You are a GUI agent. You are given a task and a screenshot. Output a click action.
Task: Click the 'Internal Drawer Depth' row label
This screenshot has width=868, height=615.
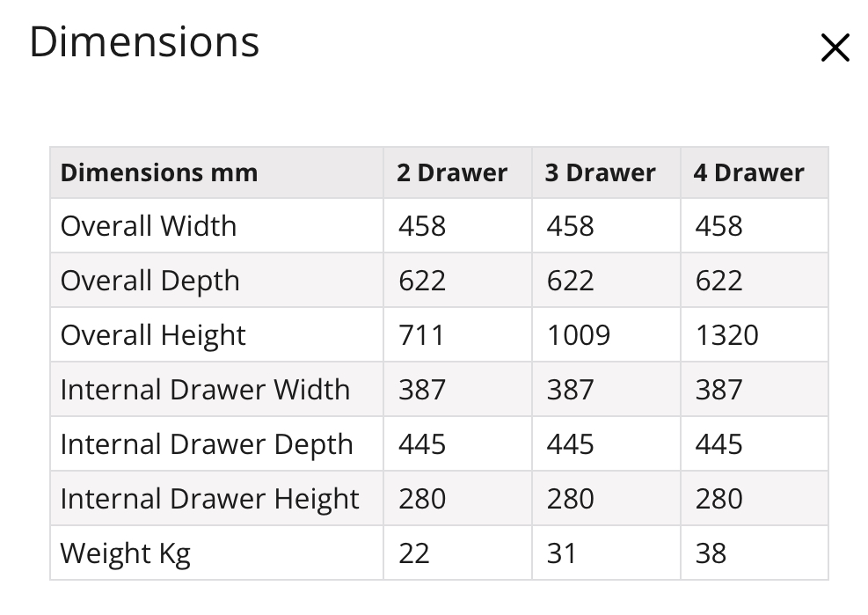pyautogui.click(x=207, y=444)
